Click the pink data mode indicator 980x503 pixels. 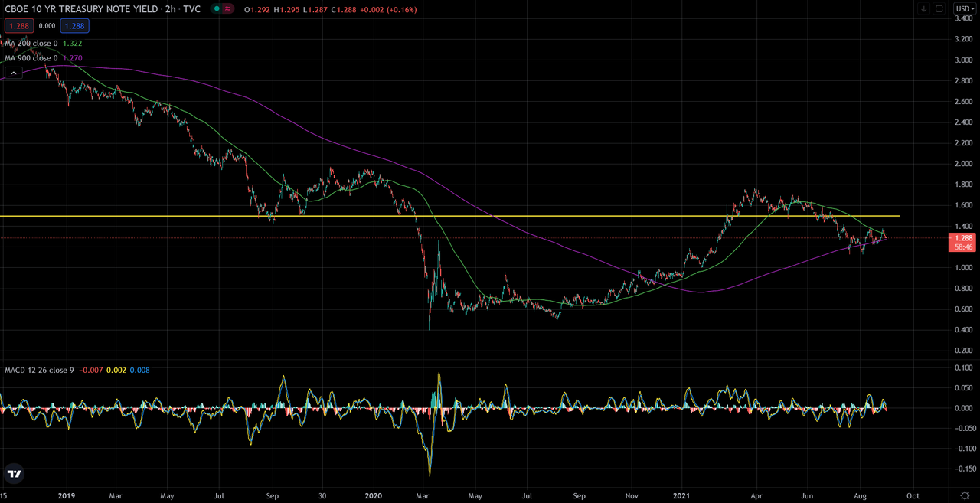(x=229, y=9)
